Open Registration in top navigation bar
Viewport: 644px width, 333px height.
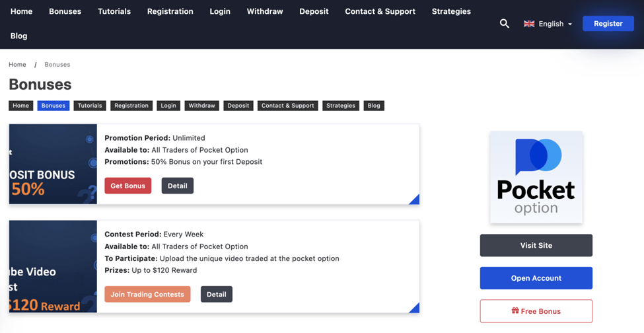tap(170, 11)
